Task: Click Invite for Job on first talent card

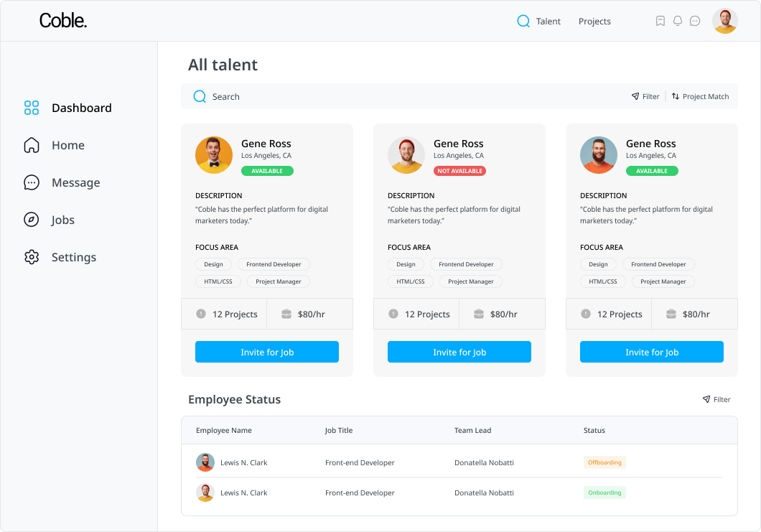Action: [x=267, y=352]
